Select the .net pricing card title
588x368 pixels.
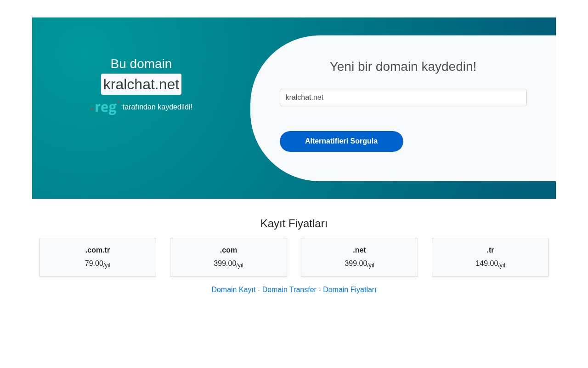[x=359, y=250]
